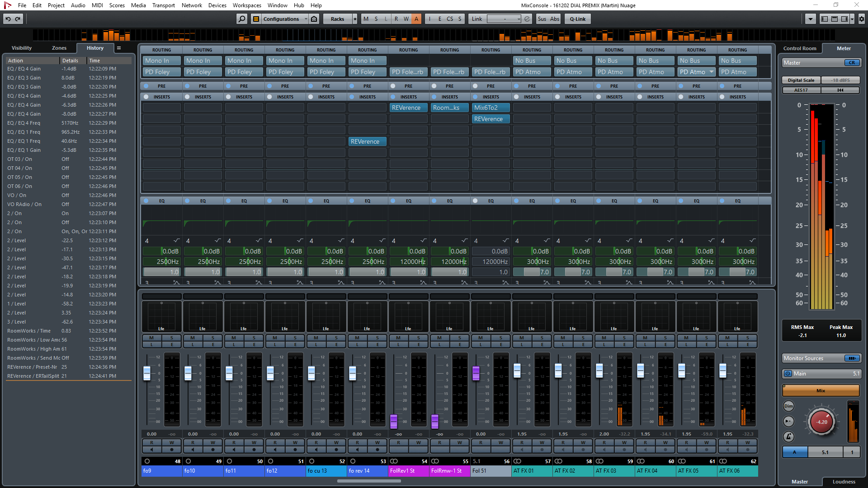The image size is (868, 488).
Task: Open the Configurations dropdown
Action: 306,19
